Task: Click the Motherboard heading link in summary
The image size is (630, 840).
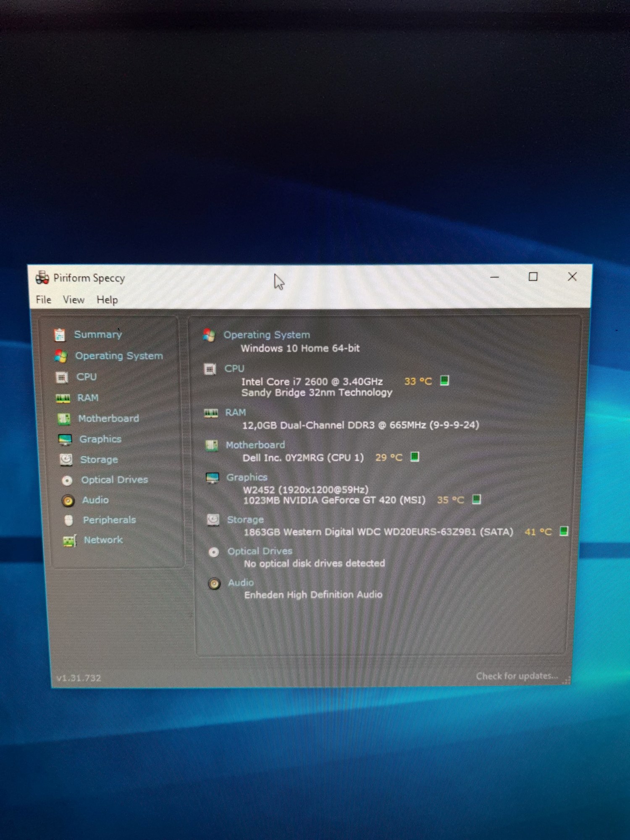Action: coord(255,445)
